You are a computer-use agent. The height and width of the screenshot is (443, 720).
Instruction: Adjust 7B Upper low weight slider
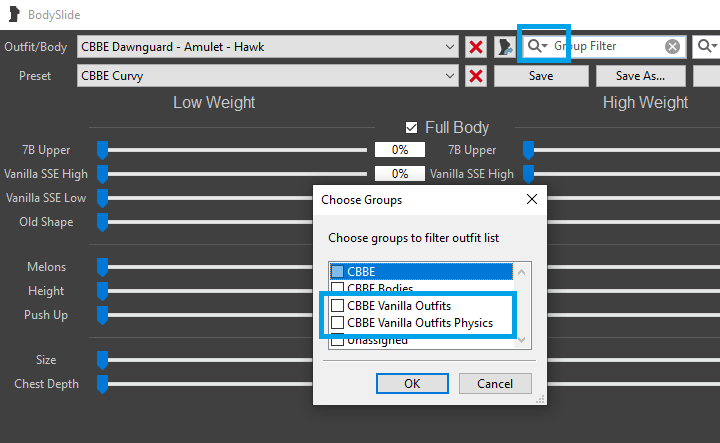(102, 150)
